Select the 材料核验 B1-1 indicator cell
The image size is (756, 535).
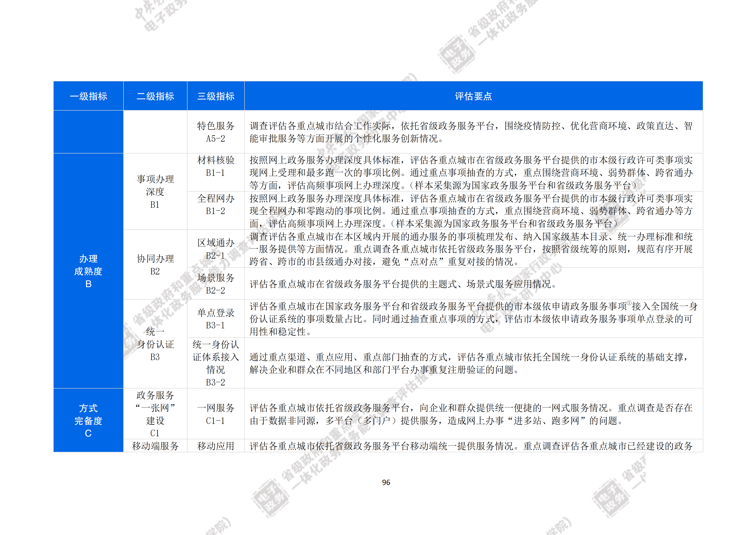pyautogui.click(x=216, y=166)
